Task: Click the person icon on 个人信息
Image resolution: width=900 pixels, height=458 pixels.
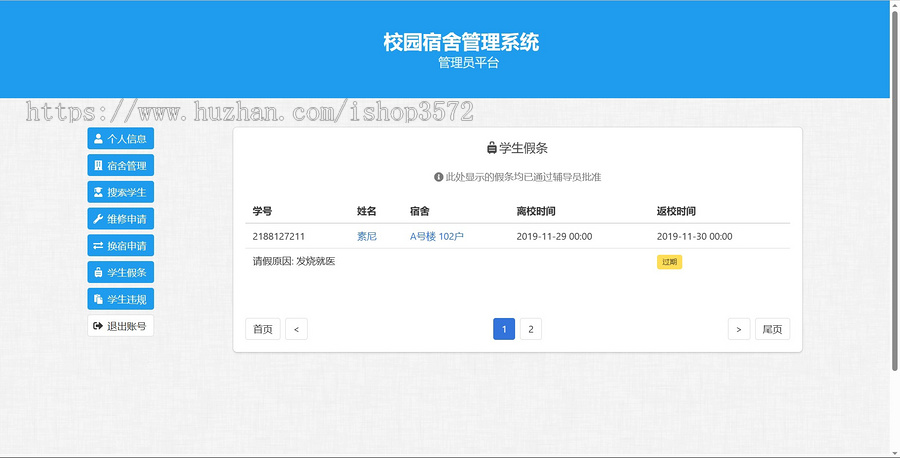Action: (x=98, y=138)
